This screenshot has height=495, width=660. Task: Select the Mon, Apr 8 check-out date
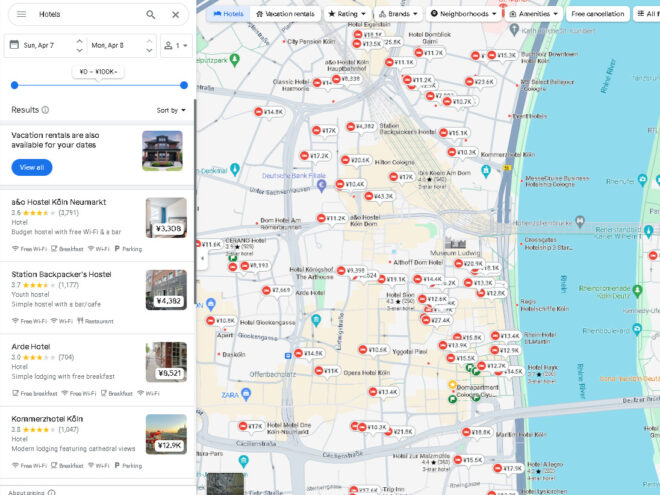[x=107, y=45]
